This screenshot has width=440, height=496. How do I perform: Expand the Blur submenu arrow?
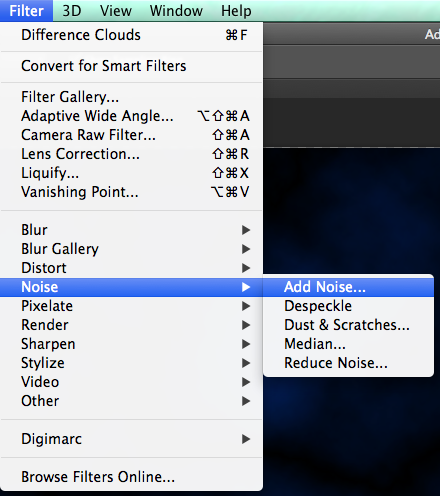246,230
